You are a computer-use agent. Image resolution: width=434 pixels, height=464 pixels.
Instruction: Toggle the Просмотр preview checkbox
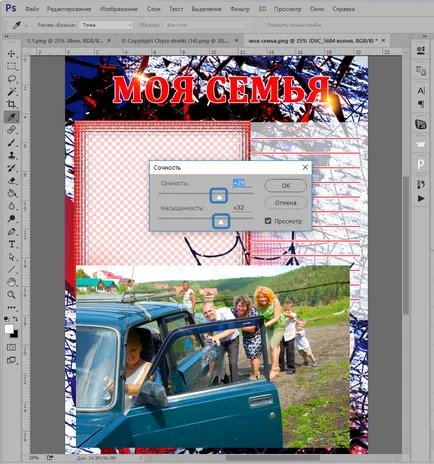coord(268,221)
